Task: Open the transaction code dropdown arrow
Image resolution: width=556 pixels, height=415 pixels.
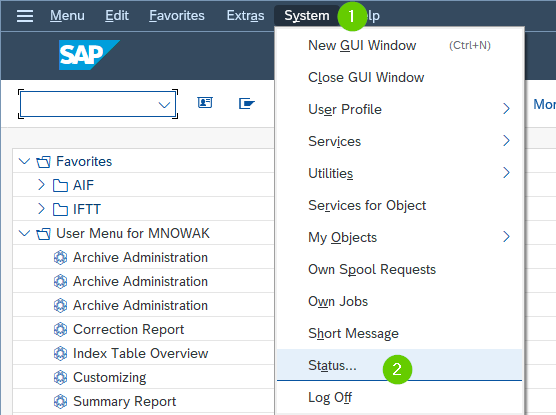Action: coord(164,105)
